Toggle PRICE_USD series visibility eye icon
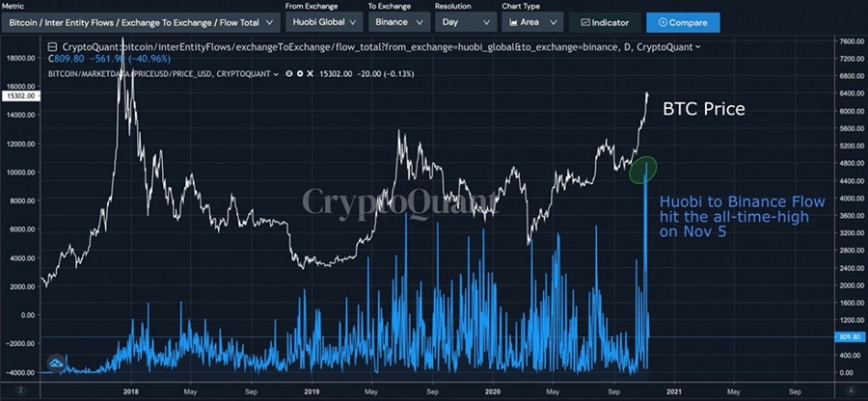The height and width of the screenshot is (401, 868). [289, 73]
